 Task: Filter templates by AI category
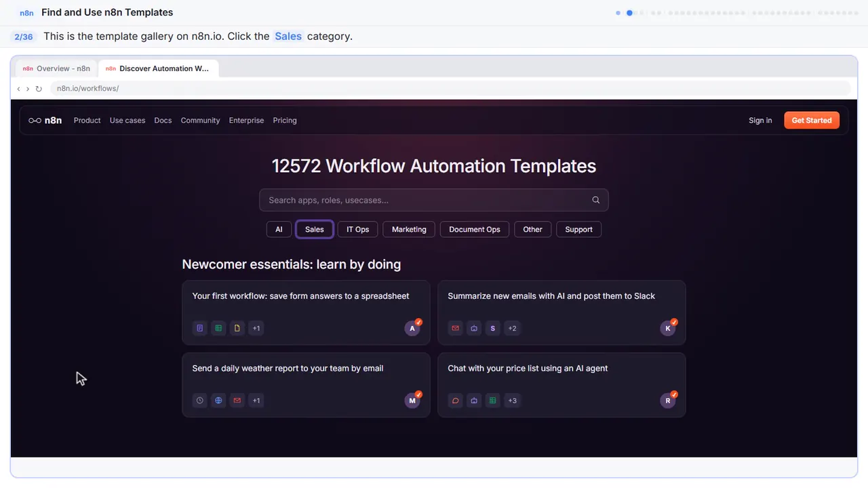point(279,229)
